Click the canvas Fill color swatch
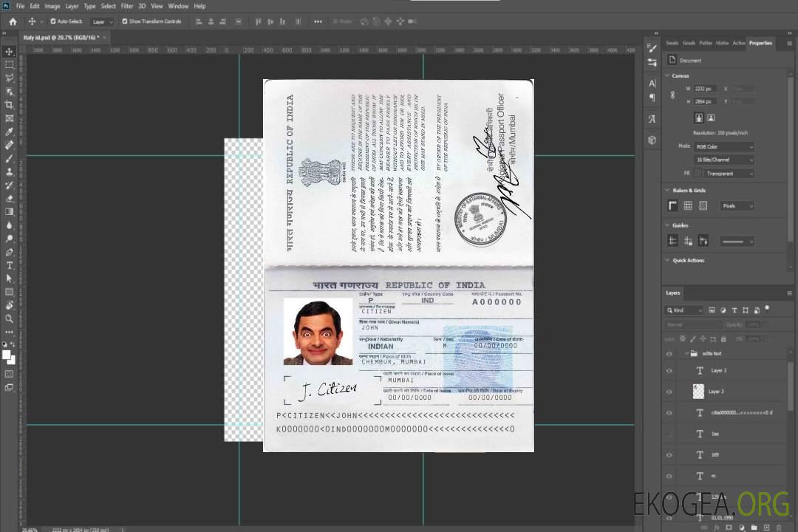Screen dimensions: 798x532 [698, 174]
